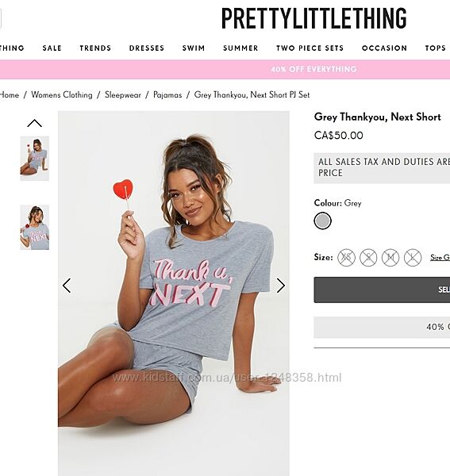Open the TRENDS menu
The width and height of the screenshot is (450, 476).
95,48
